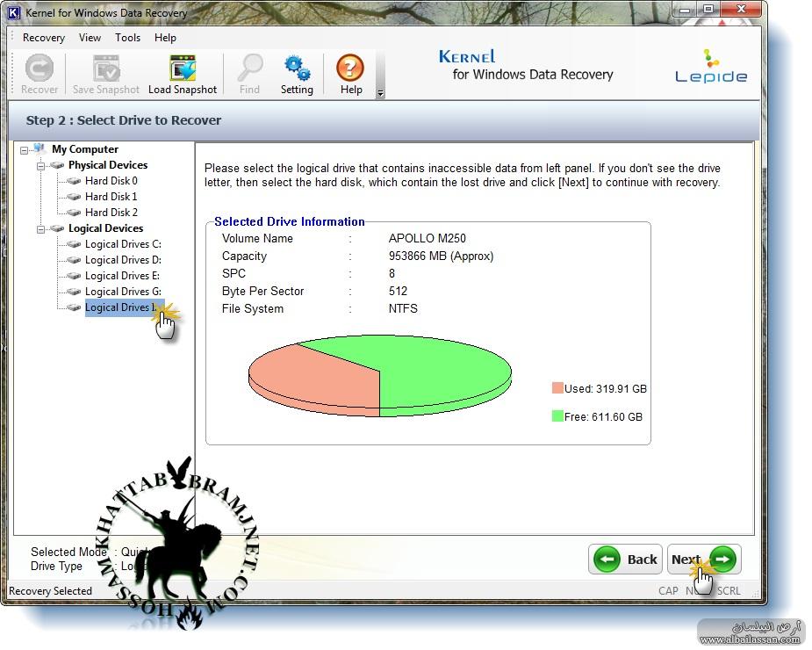Click the Used: 319.91 GB text
812x650 pixels.
(606, 389)
